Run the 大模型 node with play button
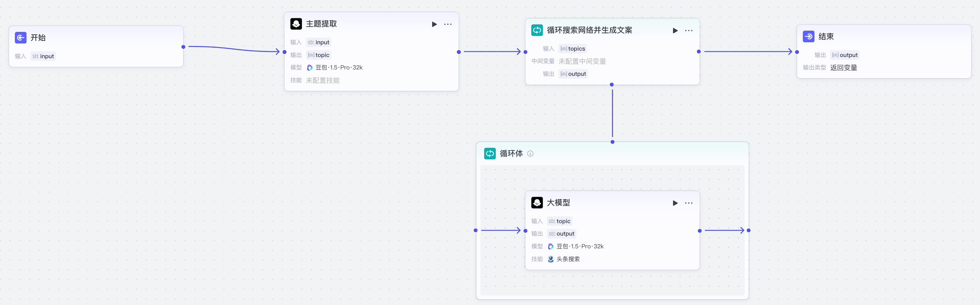Viewport: 980px width, 305px height. [675, 203]
